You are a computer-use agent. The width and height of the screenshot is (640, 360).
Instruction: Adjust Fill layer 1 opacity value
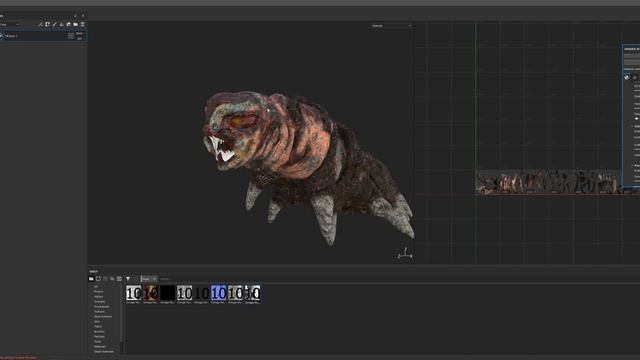tap(79, 39)
